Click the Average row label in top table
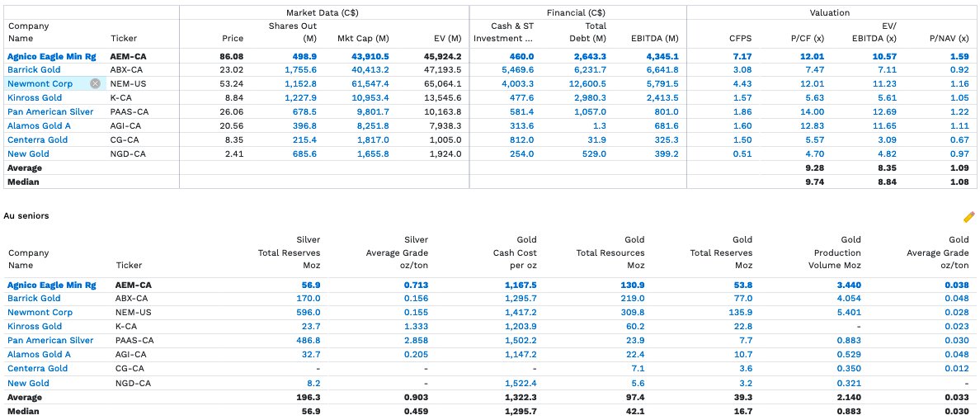The height and width of the screenshot is (420, 980). 25,168
